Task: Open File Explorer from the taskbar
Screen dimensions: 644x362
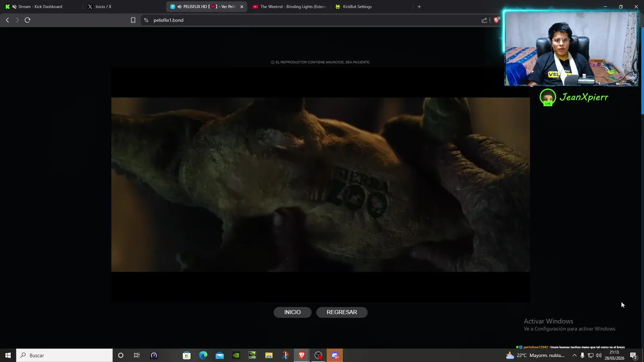Action: pyautogui.click(x=269, y=355)
